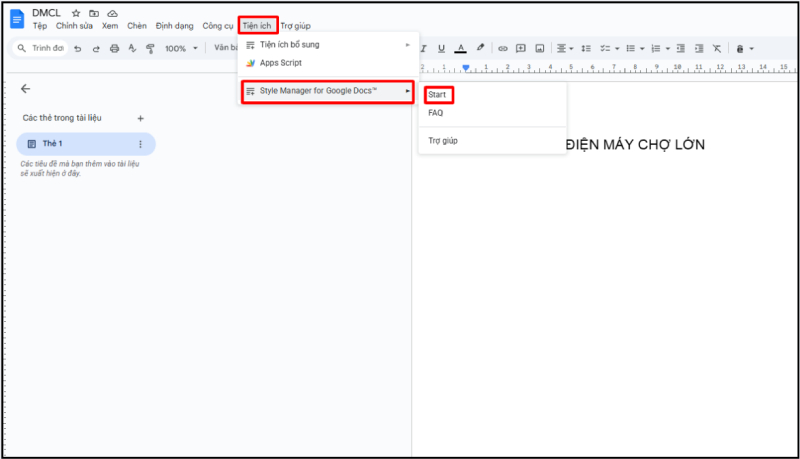Image resolution: width=800 pixels, height=459 pixels.
Task: Expand the Tiện ích bổ sung submenu
Action: tap(328, 45)
